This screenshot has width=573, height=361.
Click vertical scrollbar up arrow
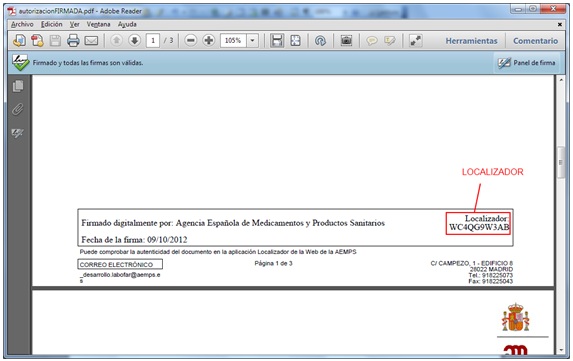pyautogui.click(x=561, y=80)
